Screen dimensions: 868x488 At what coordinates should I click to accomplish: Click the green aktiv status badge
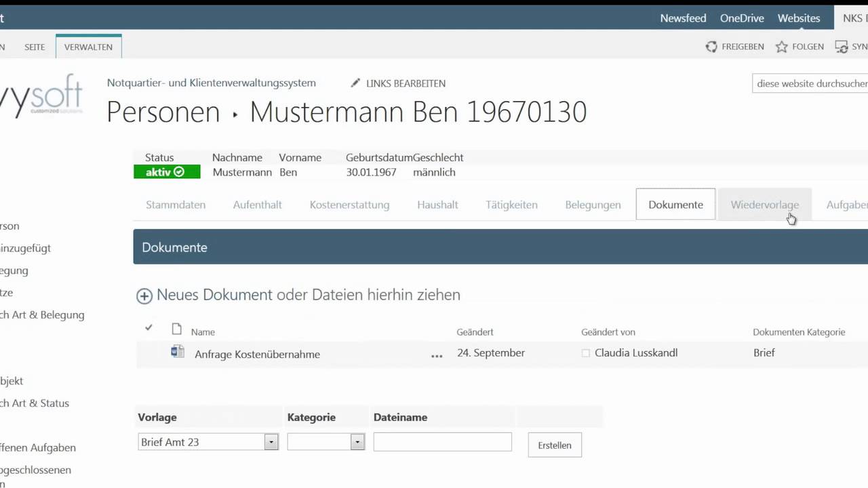[x=167, y=172]
